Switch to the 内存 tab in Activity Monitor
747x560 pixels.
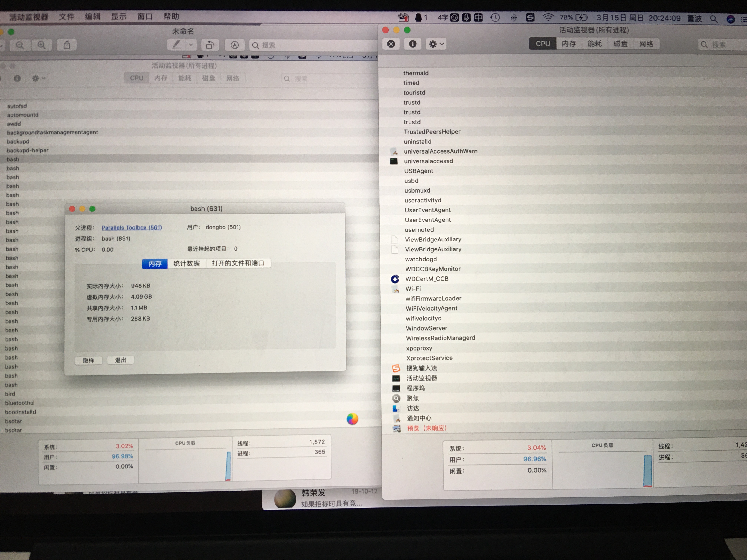(569, 44)
